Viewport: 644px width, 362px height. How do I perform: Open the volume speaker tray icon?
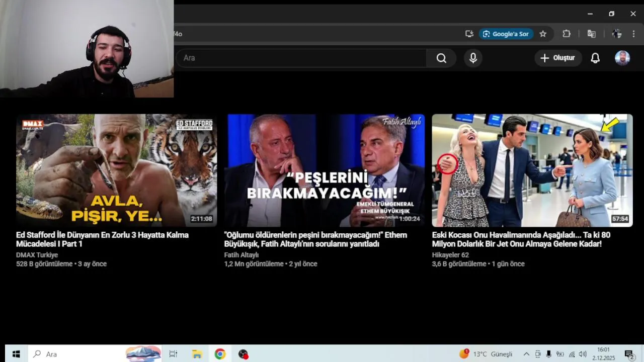(x=583, y=354)
